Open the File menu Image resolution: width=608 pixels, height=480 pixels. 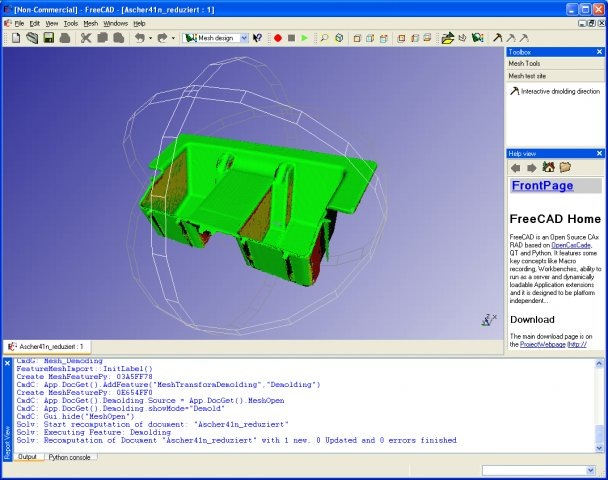tap(19, 24)
